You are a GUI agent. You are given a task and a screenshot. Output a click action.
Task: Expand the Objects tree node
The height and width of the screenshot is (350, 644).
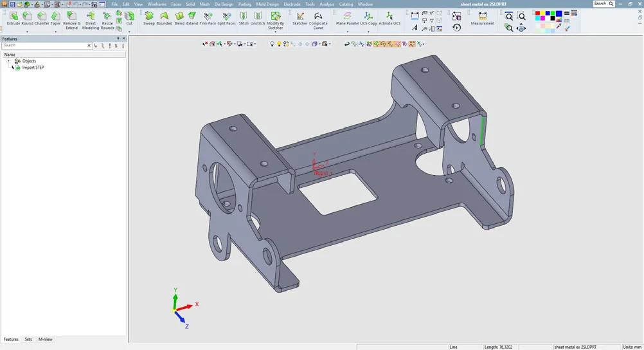click(8, 61)
